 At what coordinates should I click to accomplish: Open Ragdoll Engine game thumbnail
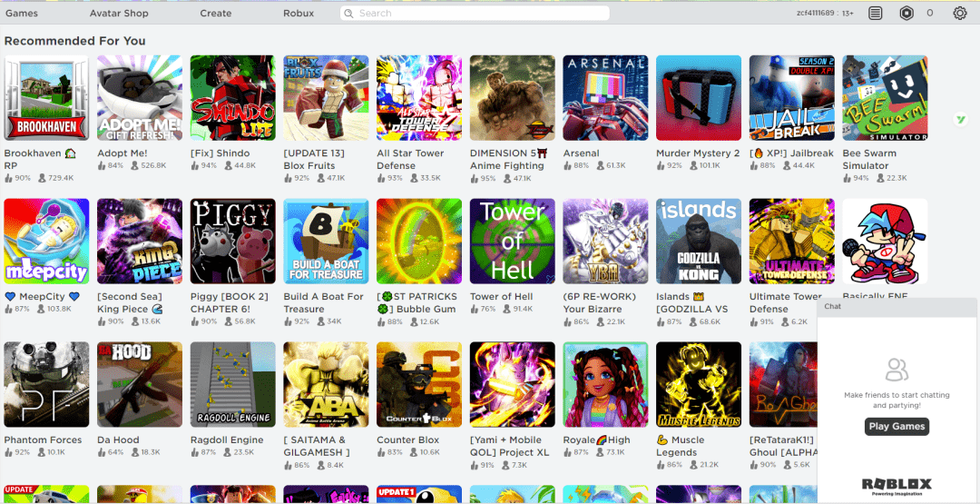tap(232, 384)
